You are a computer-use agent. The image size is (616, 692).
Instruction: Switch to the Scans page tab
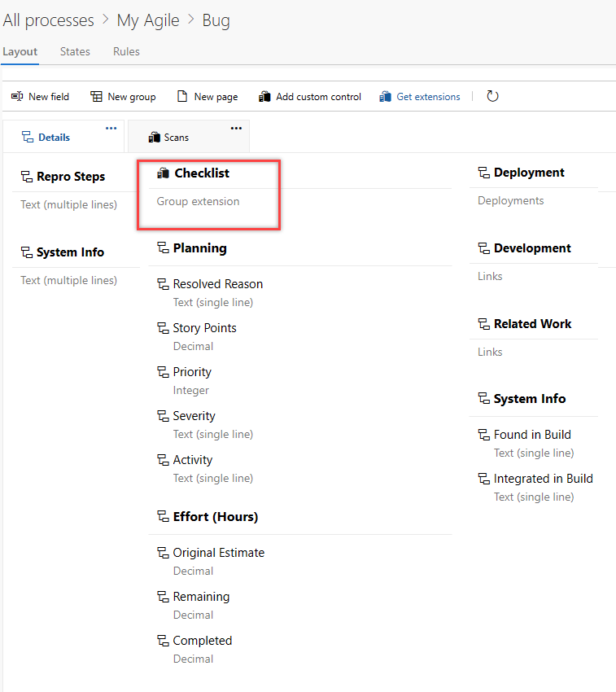point(175,137)
